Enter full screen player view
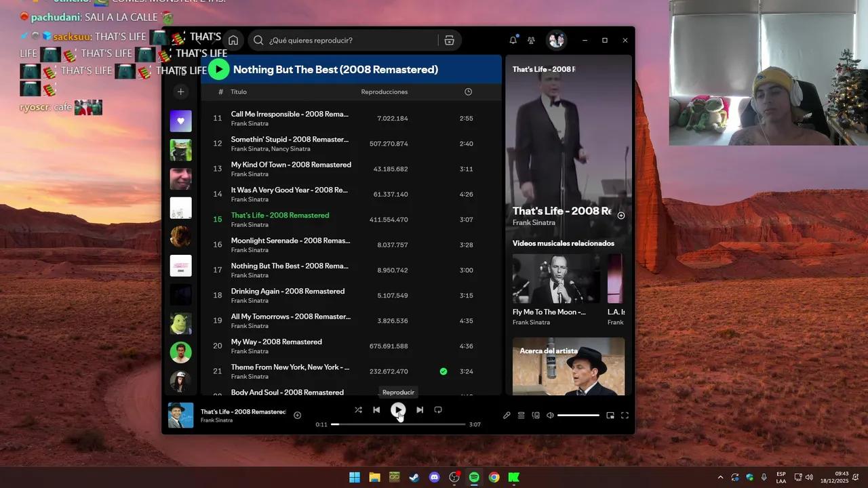868x488 pixels. point(625,415)
